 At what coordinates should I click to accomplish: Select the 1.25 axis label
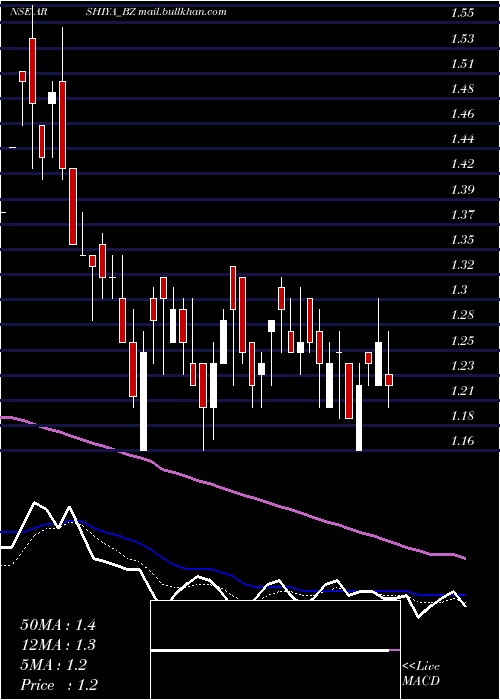tap(462, 340)
